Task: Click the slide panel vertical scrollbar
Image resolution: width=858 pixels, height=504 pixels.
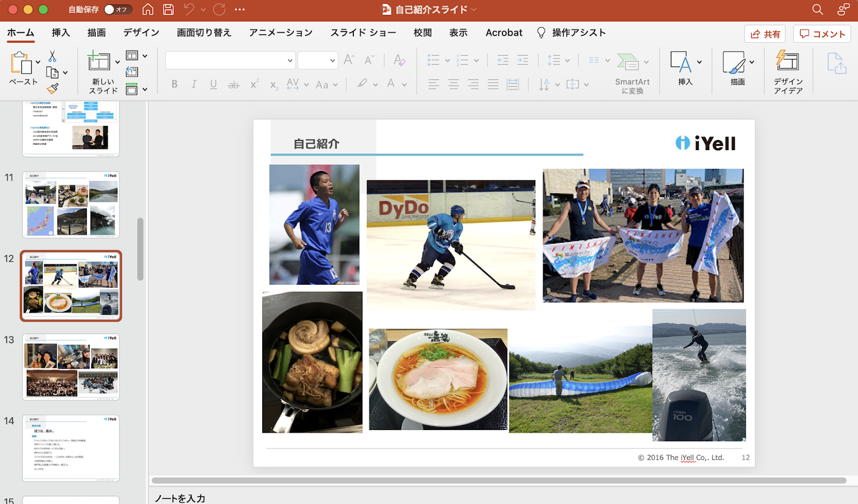Action: tap(140, 249)
